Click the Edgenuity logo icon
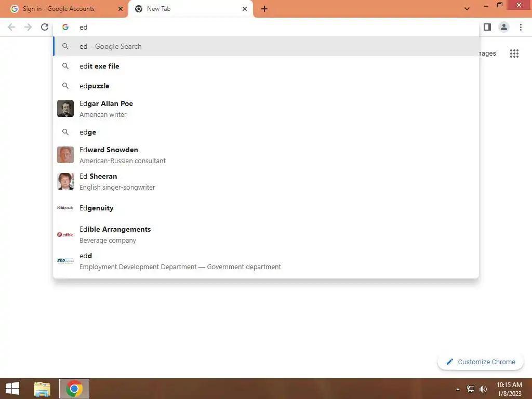The height and width of the screenshot is (399, 532). tap(65, 208)
